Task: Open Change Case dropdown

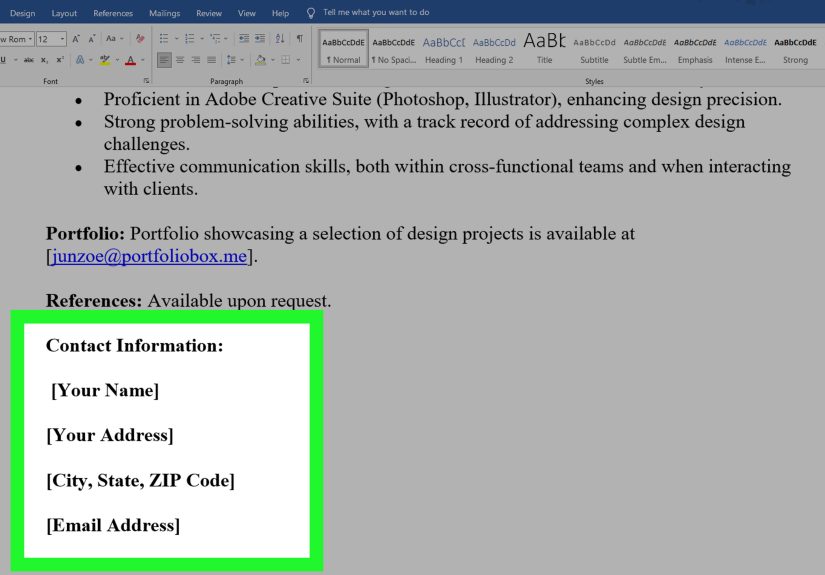Action: click(x=114, y=39)
